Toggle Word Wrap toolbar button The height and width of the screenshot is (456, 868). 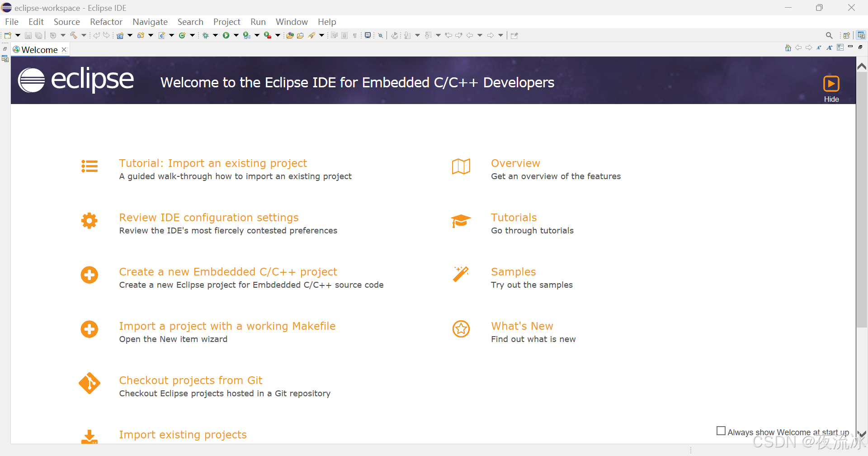tap(334, 35)
